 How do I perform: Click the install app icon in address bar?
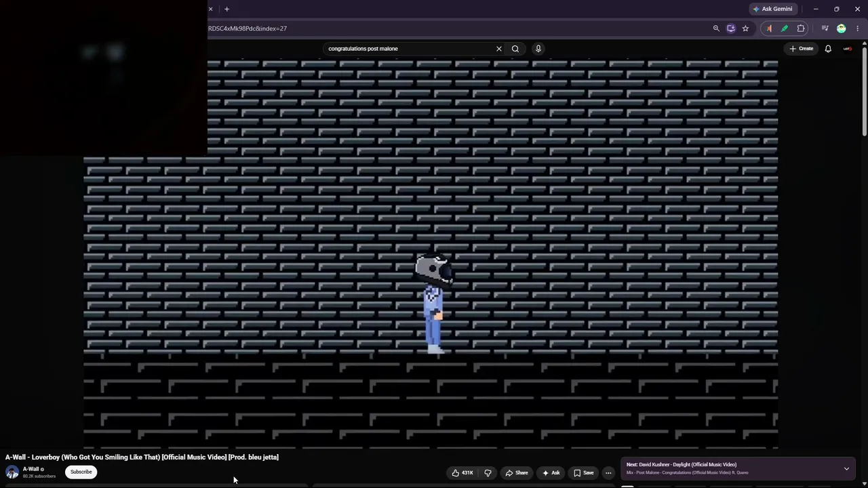(x=731, y=28)
